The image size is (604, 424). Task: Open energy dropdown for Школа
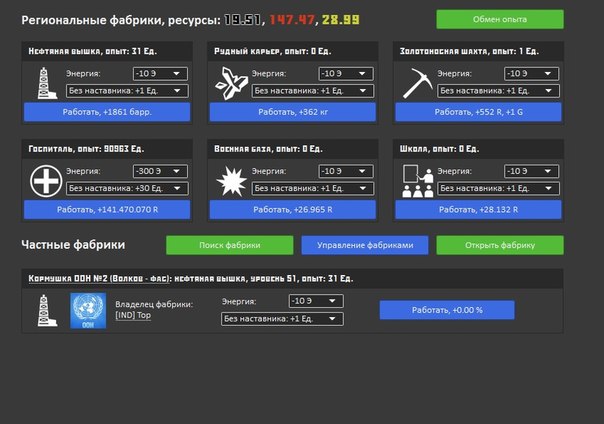coord(532,171)
